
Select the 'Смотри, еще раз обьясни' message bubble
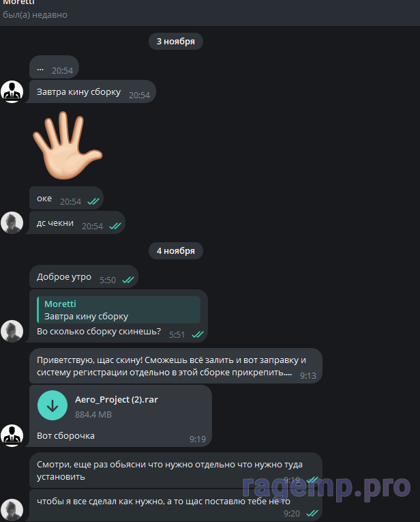coord(176,470)
